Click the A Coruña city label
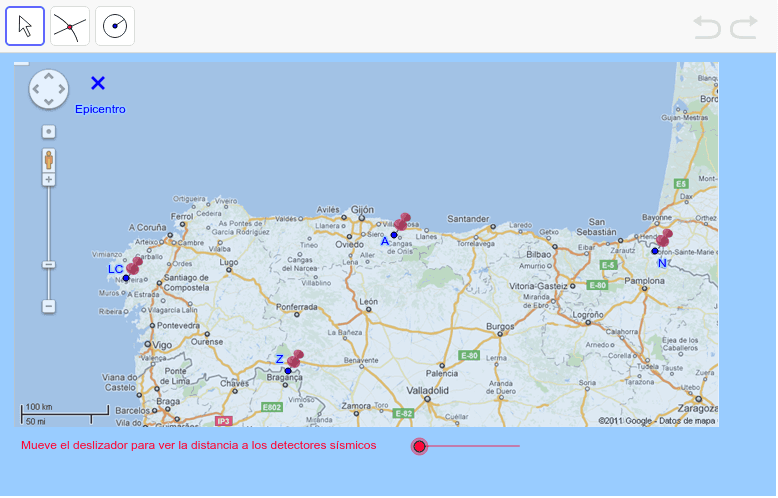Screen dimensions: 778x498 [147, 227]
